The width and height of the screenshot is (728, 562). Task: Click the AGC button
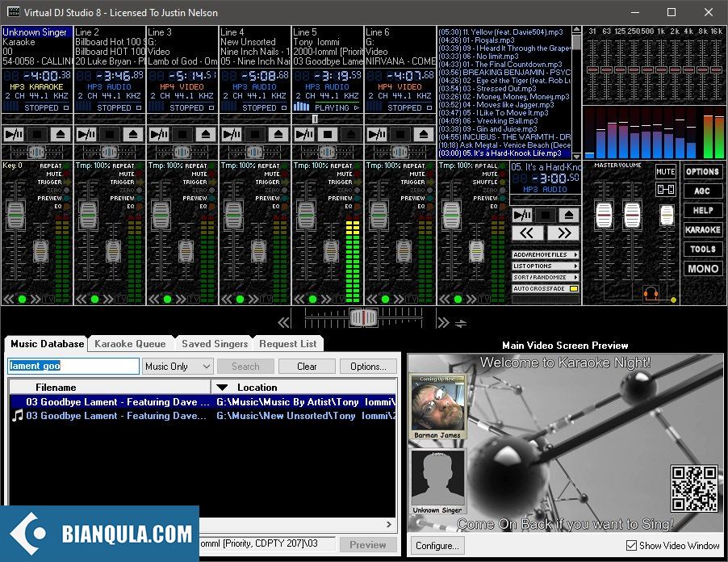pyautogui.click(x=702, y=191)
